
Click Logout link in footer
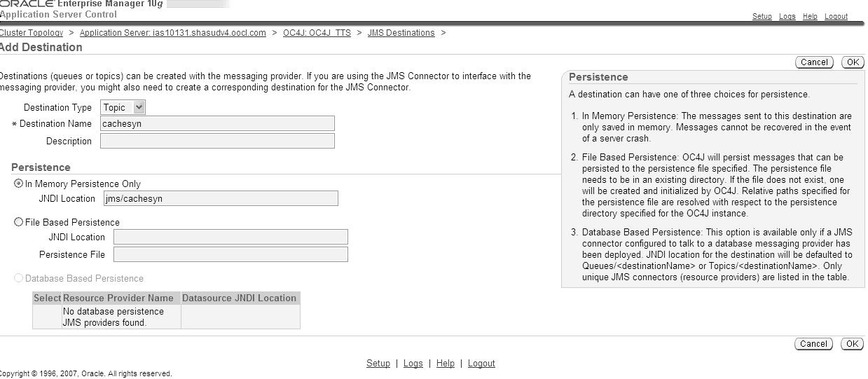click(481, 363)
